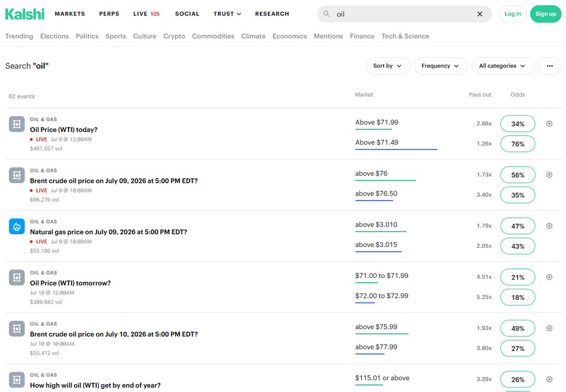Click the 49% odds for above $75.99
This screenshot has width=566, height=392.
tap(518, 328)
